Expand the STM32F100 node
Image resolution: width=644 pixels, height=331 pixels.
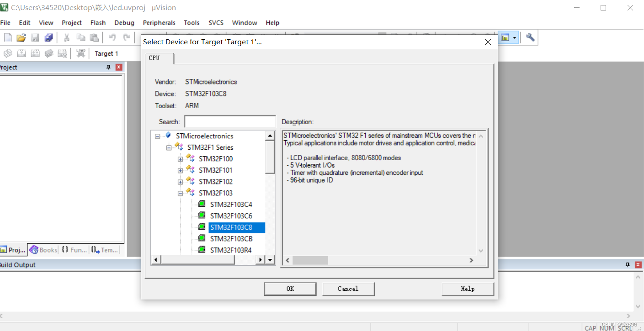[x=180, y=159]
